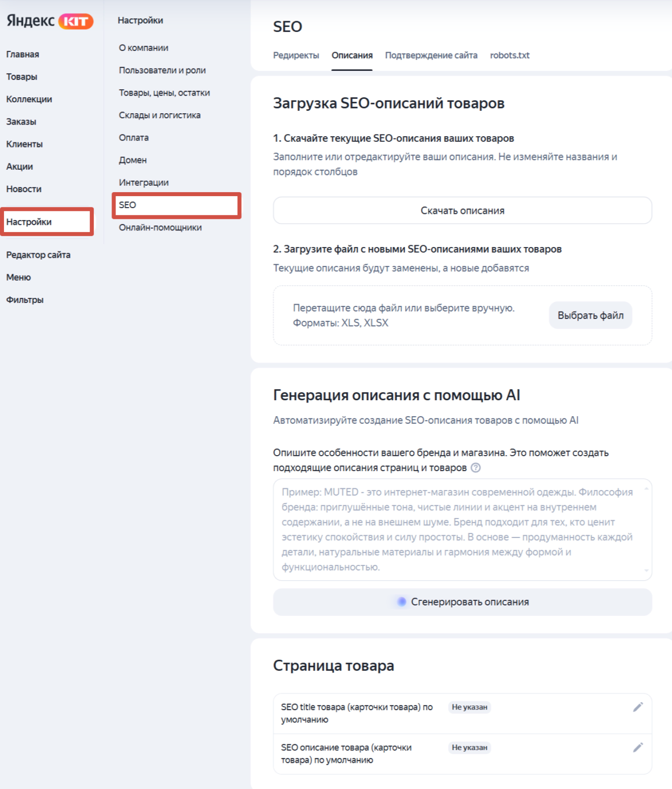Viewport: 672px width, 789px height.
Task: Open Редактор сайта from sidebar
Action: tap(38, 255)
